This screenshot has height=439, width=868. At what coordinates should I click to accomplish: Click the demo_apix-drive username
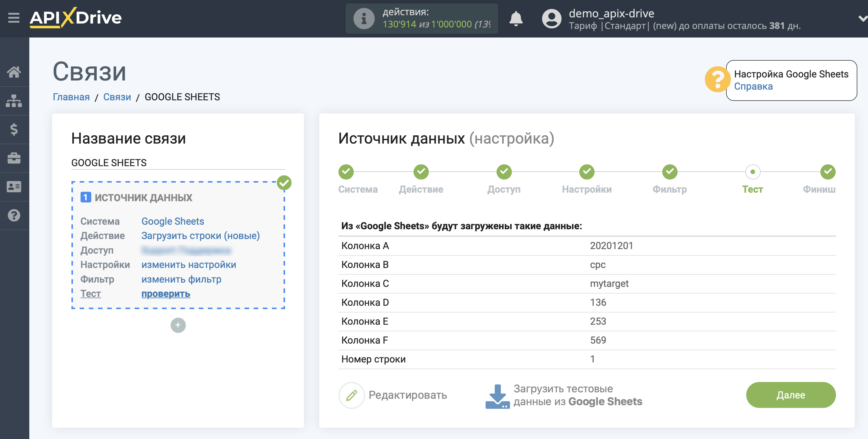coord(611,13)
